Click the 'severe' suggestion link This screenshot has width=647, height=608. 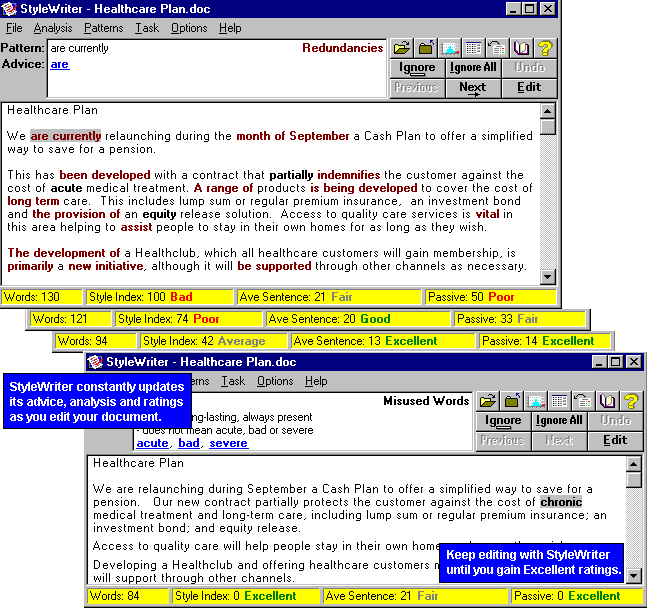click(x=229, y=443)
